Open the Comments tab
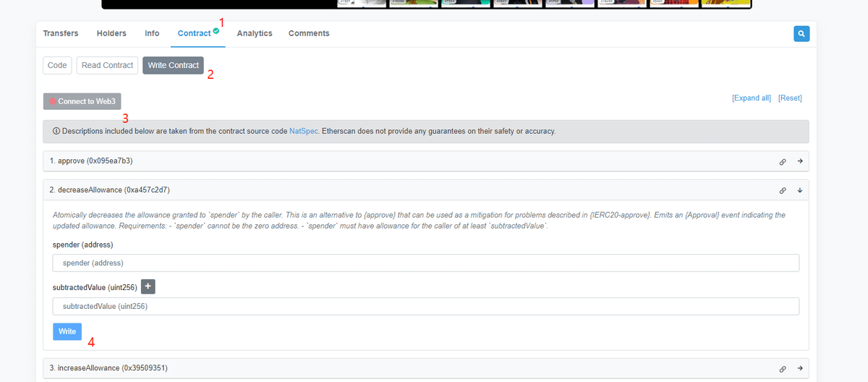Screen dimensions: 868x382 click(309, 33)
